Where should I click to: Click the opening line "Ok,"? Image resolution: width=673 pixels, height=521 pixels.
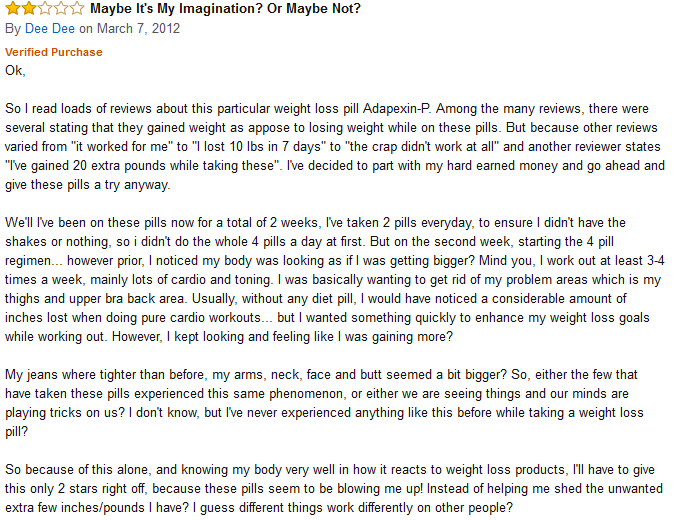(x=15, y=70)
